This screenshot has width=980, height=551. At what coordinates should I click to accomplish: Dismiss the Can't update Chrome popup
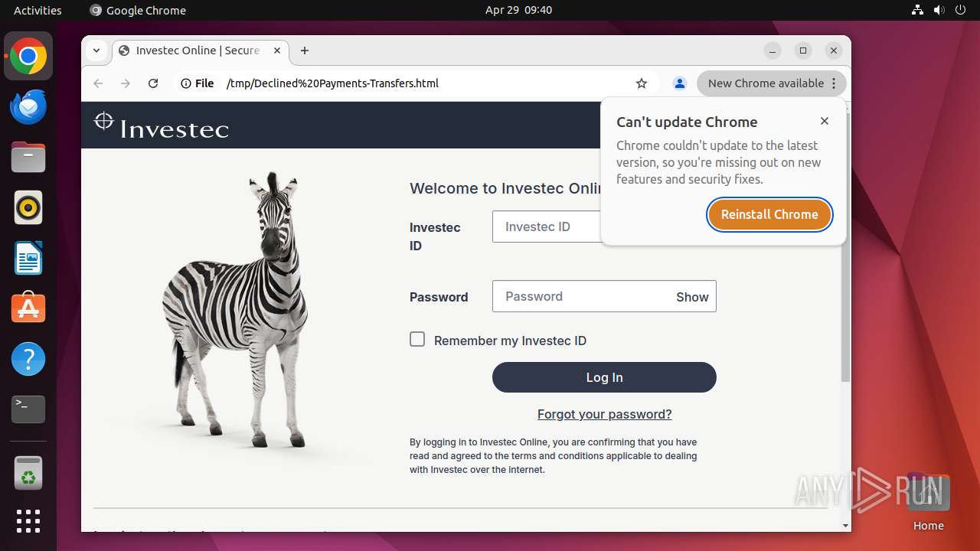coord(825,121)
